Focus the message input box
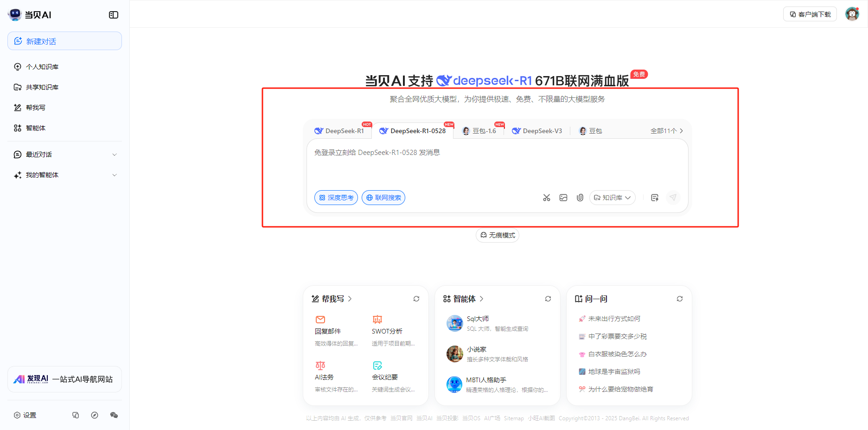 point(497,163)
